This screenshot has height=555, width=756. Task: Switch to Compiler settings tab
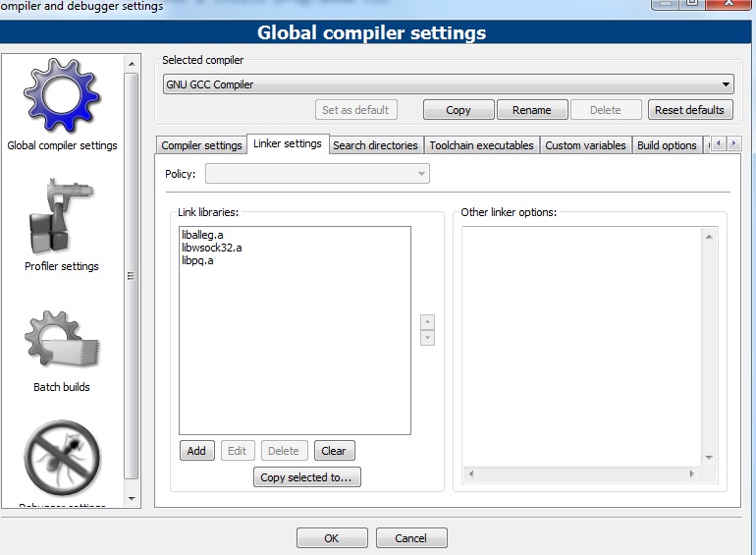pyautogui.click(x=201, y=145)
